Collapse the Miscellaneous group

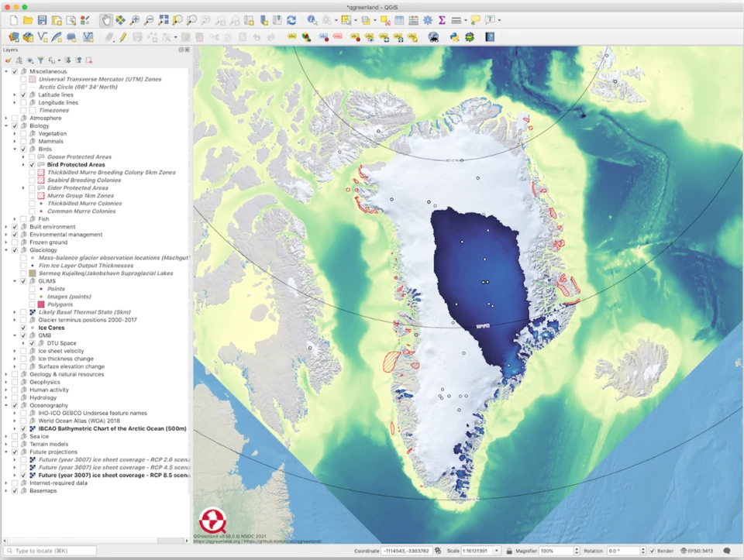point(6,71)
